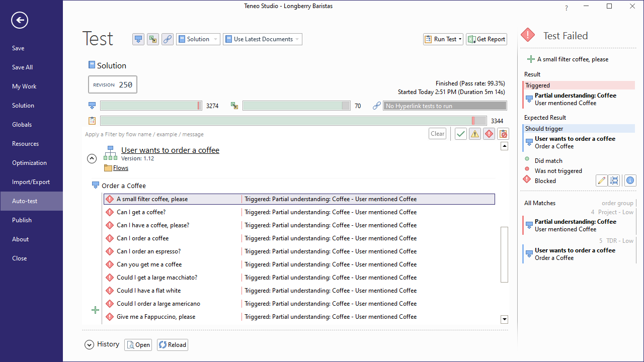Click the filter by flow name input field

[254, 134]
